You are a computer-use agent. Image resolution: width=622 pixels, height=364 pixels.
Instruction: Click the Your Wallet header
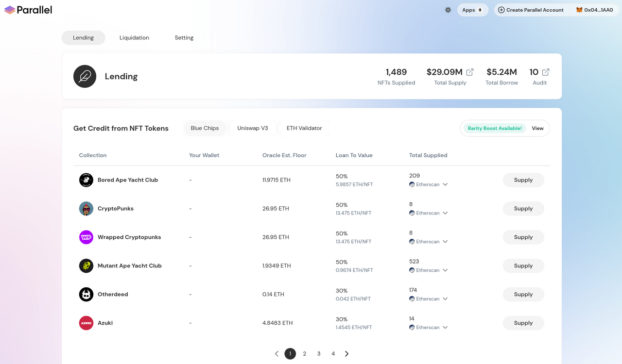[204, 155]
